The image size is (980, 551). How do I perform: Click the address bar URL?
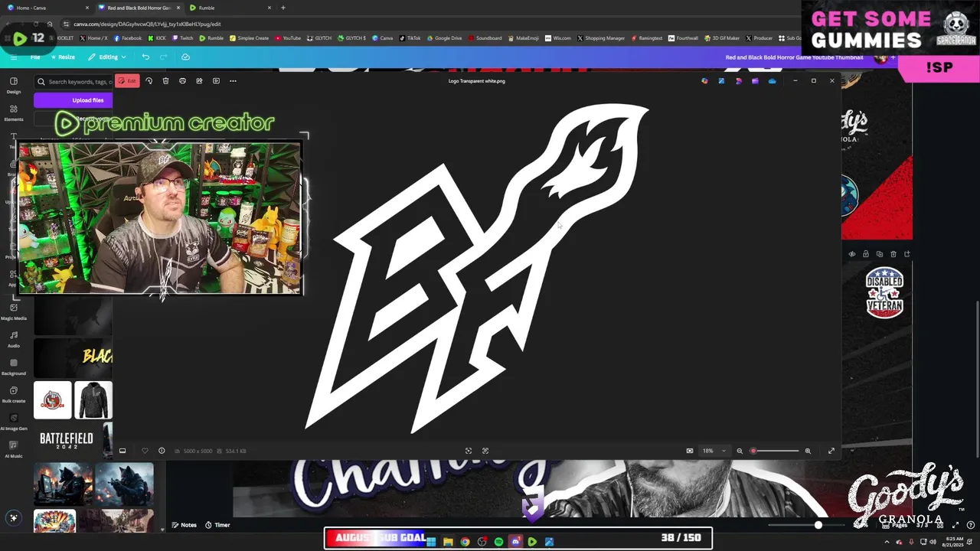tap(147, 24)
